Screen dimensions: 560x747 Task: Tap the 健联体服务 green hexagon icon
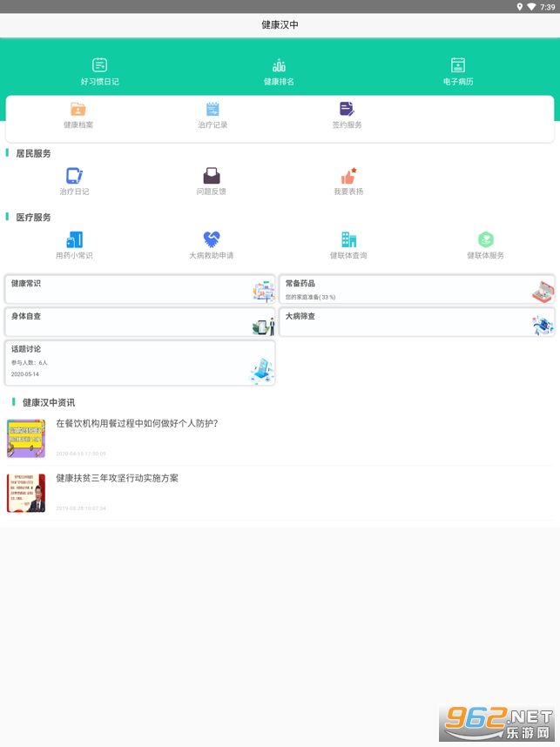486,239
